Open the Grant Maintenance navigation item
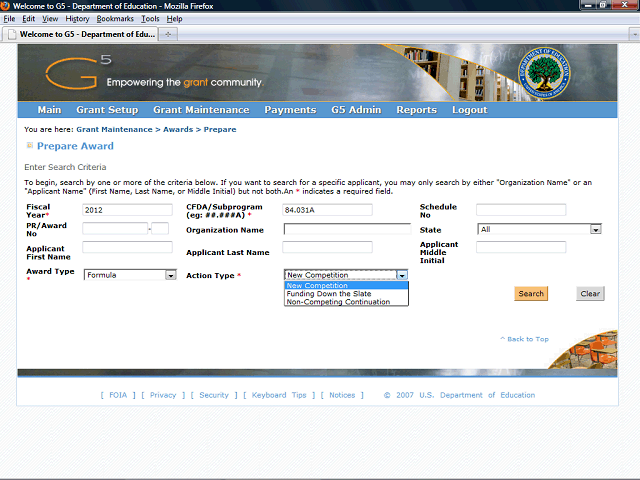This screenshot has height=480, width=640. click(201, 110)
